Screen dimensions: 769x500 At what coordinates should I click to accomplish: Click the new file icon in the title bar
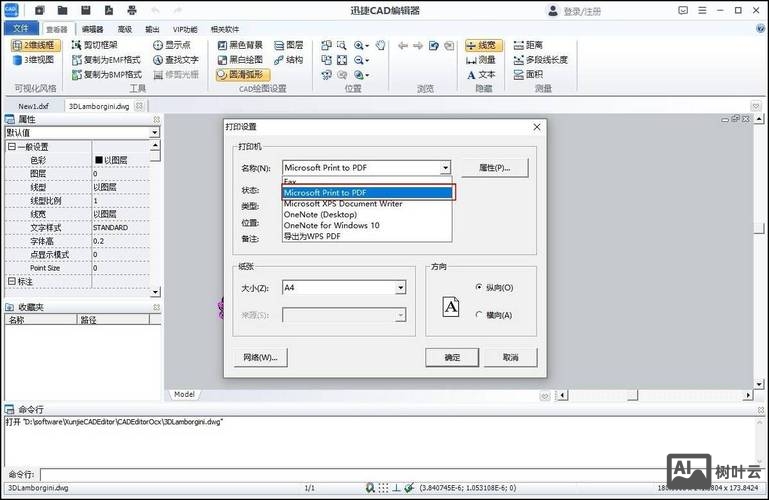40,10
